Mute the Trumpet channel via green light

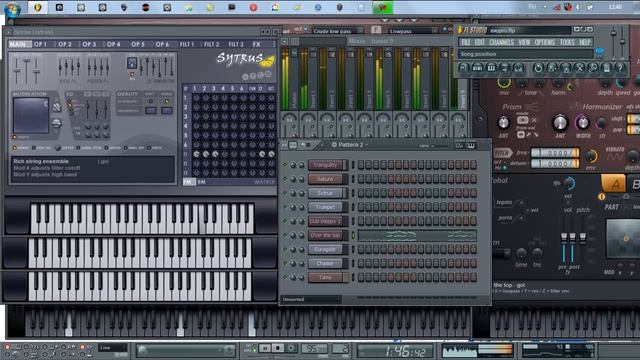285,207
